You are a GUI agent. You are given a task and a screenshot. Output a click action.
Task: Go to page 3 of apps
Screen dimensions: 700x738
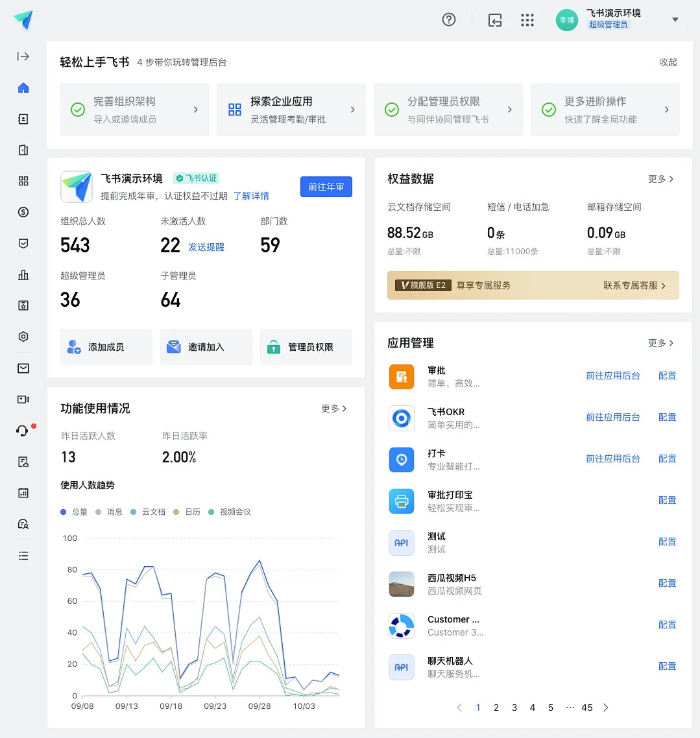click(x=514, y=708)
